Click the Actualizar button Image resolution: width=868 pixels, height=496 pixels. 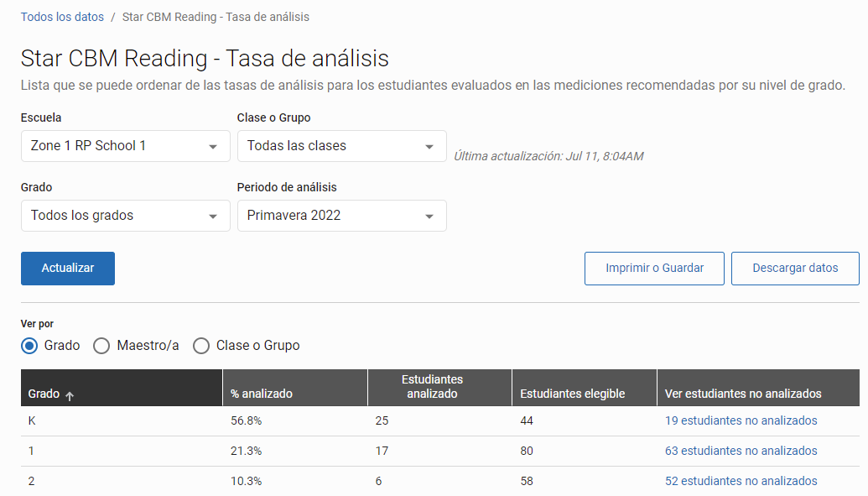[68, 269]
